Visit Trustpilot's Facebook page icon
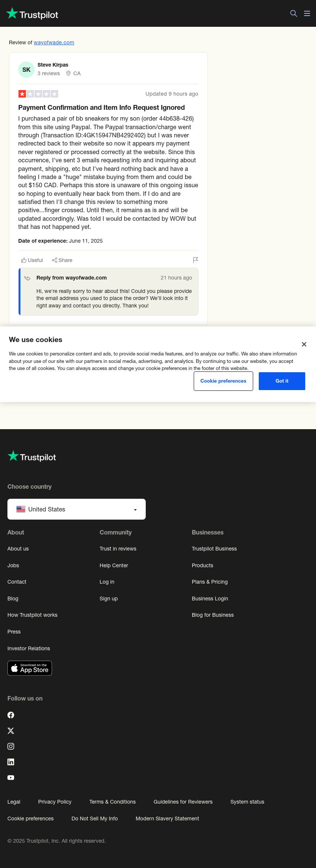The image size is (316, 868). point(11,715)
